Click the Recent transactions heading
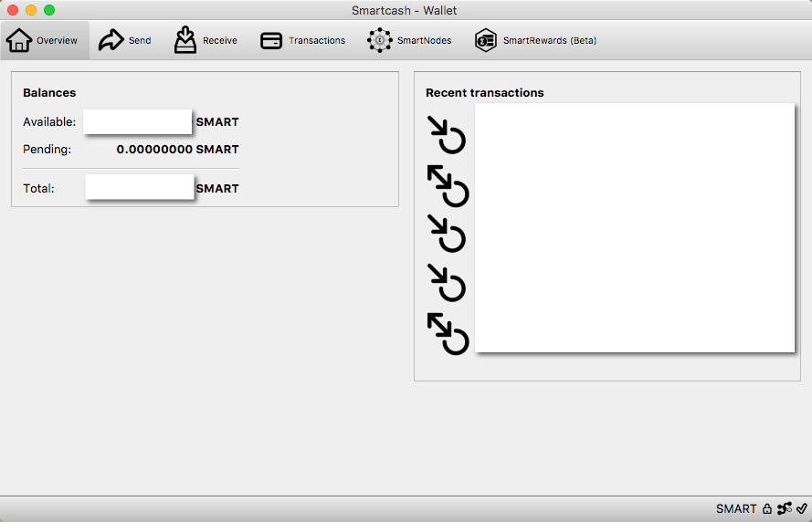Screen dimensions: 812x522 (x=485, y=92)
